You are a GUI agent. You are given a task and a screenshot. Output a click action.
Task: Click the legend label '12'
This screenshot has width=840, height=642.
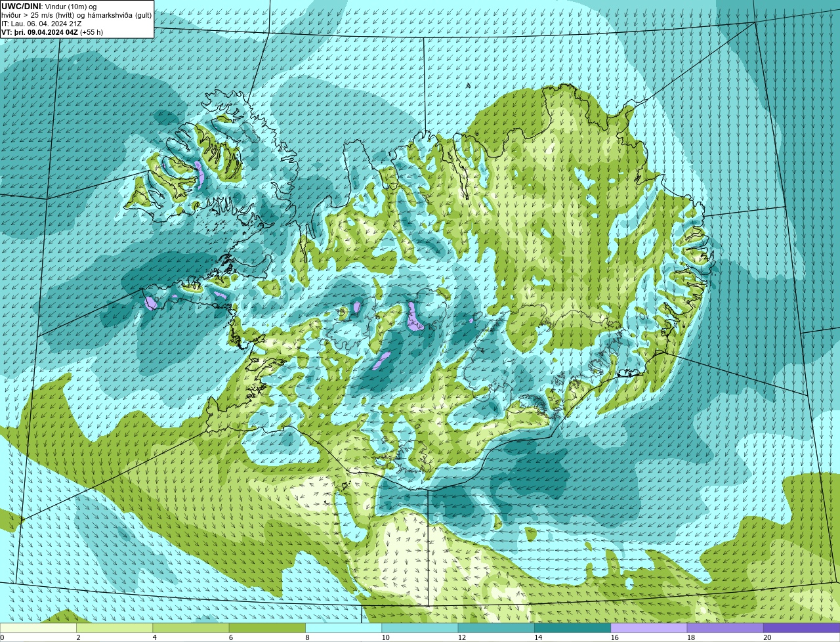pyautogui.click(x=461, y=637)
